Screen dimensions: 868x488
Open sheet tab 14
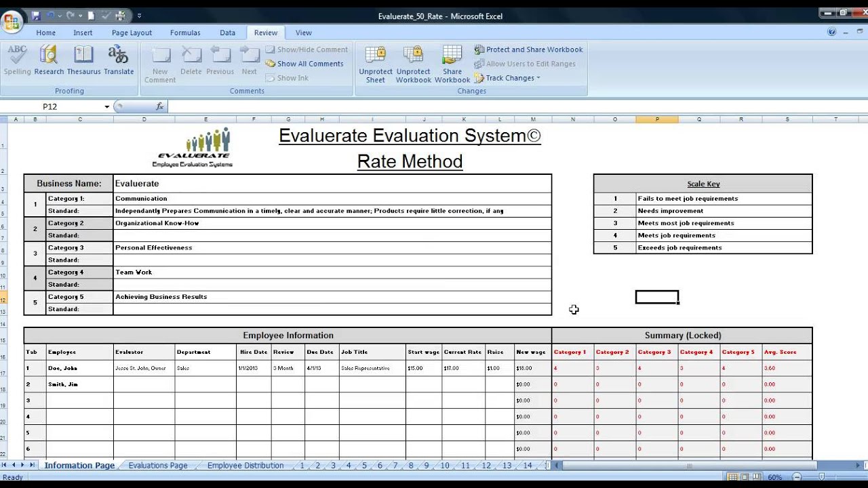[x=528, y=466]
